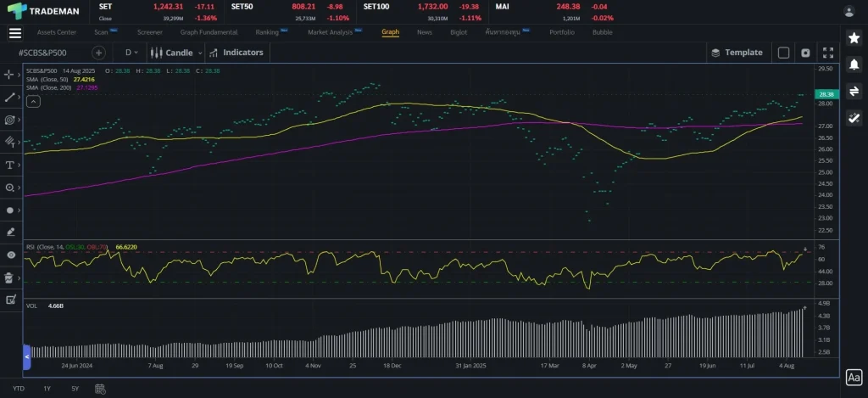Enter fullscreen chart mode
The width and height of the screenshot is (868, 398).
tap(828, 53)
